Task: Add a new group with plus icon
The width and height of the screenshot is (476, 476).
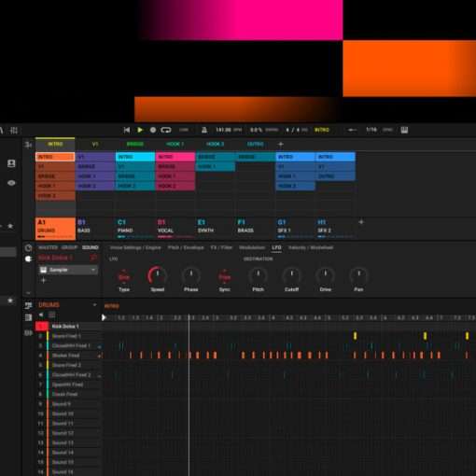Action: (x=361, y=222)
